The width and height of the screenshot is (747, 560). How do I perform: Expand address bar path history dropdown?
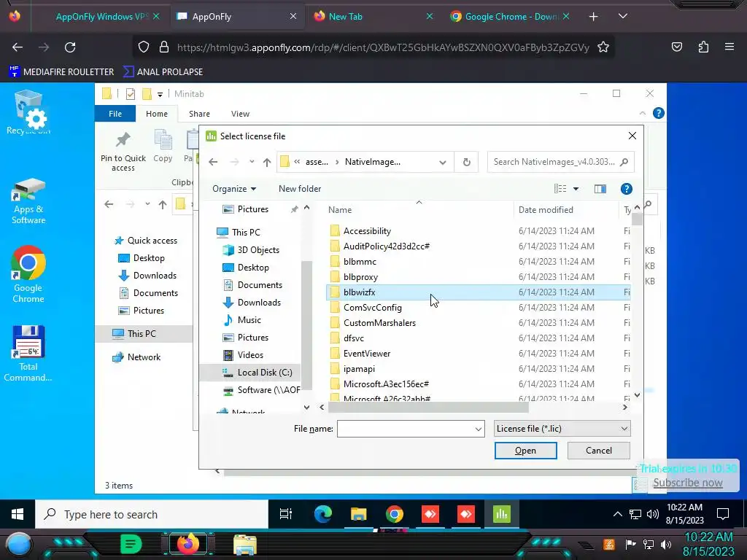(443, 163)
